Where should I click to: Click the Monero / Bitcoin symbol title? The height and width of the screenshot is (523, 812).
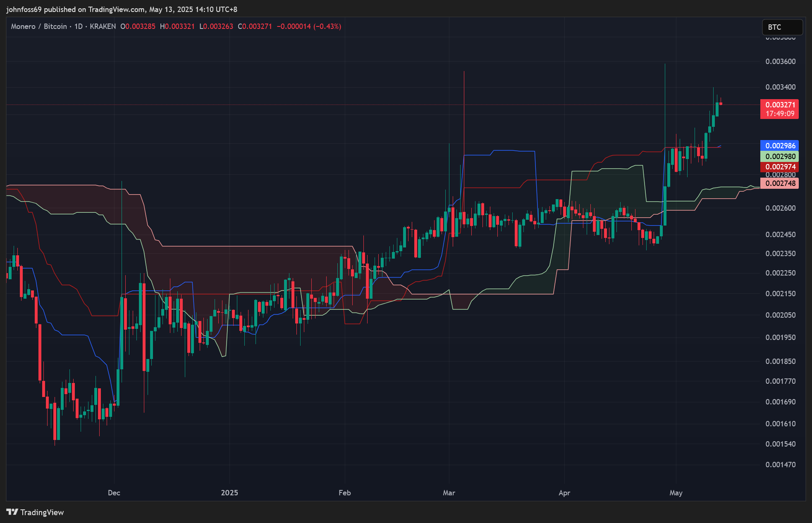(x=39, y=26)
